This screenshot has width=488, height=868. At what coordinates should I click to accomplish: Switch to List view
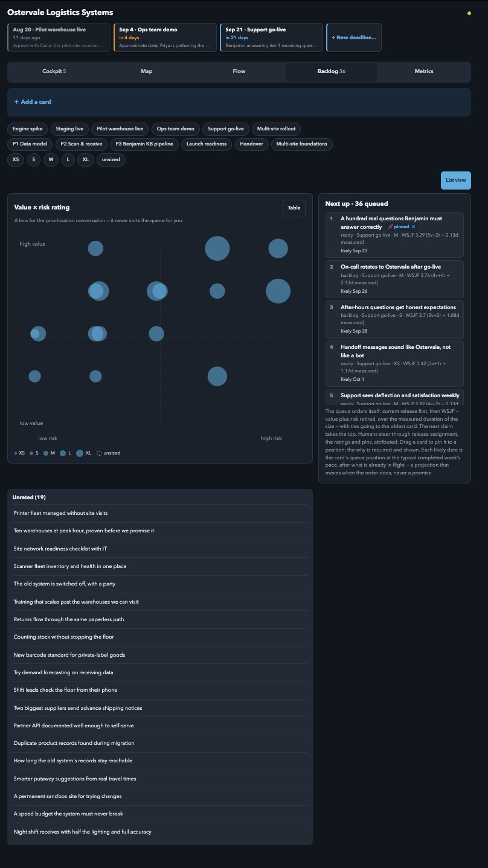tap(455, 180)
